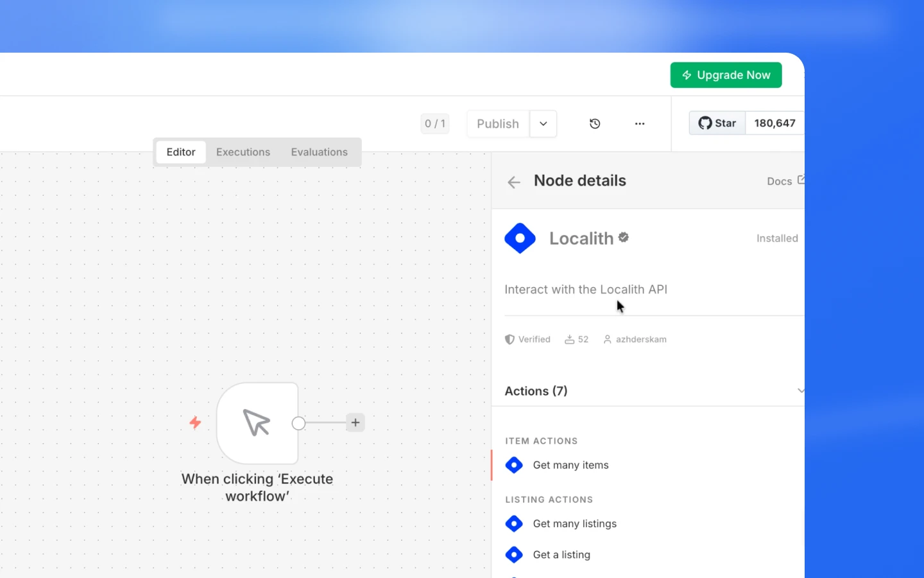Click the Upgrade Now button
The image size is (924, 578).
[726, 75]
